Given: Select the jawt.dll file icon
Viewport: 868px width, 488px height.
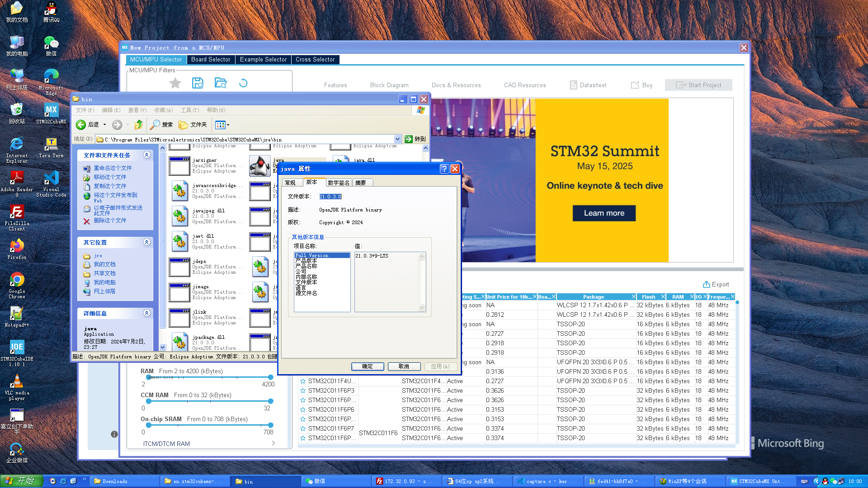Looking at the screenshot, I should 179,242.
